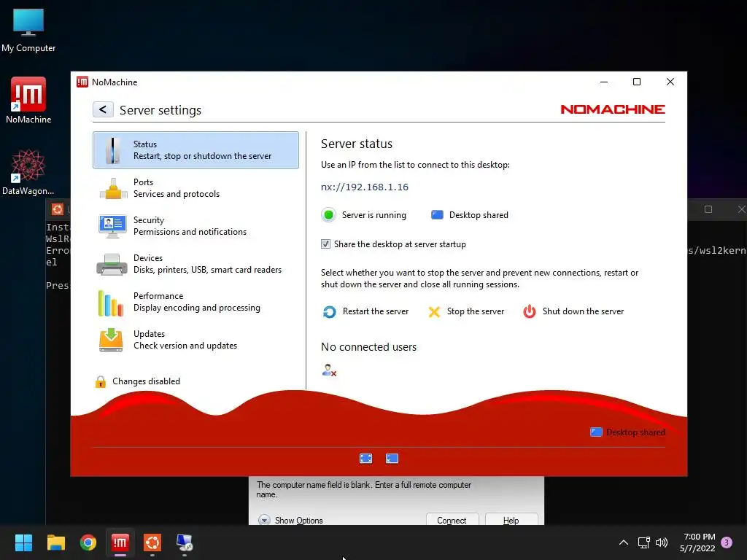
Task: Select the DataWagon desktop shortcut
Action: 28,172
